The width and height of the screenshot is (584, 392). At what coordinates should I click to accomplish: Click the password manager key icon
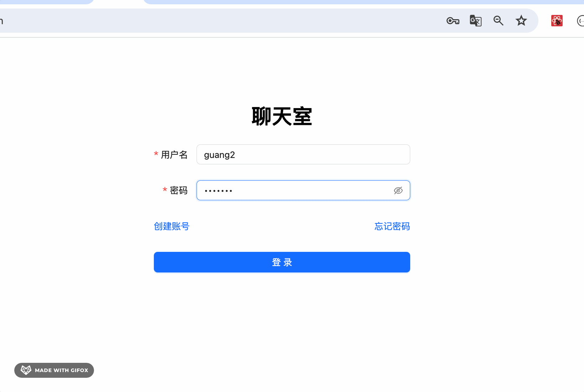pos(453,21)
